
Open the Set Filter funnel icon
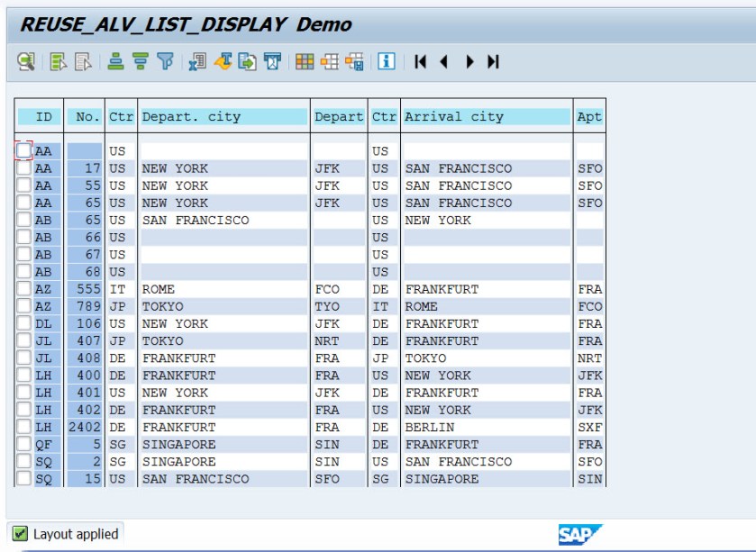(x=165, y=61)
